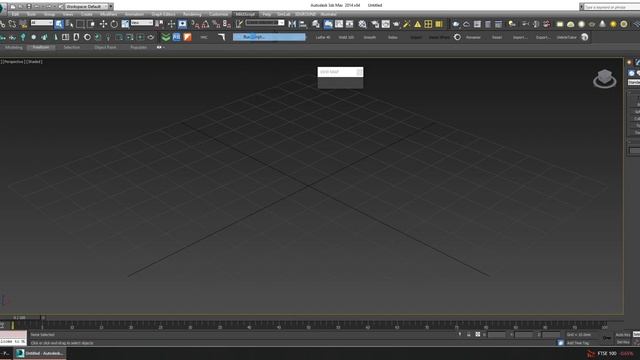Open the Select by Name dialog
This screenshot has width=640, height=360.
click(x=69, y=24)
